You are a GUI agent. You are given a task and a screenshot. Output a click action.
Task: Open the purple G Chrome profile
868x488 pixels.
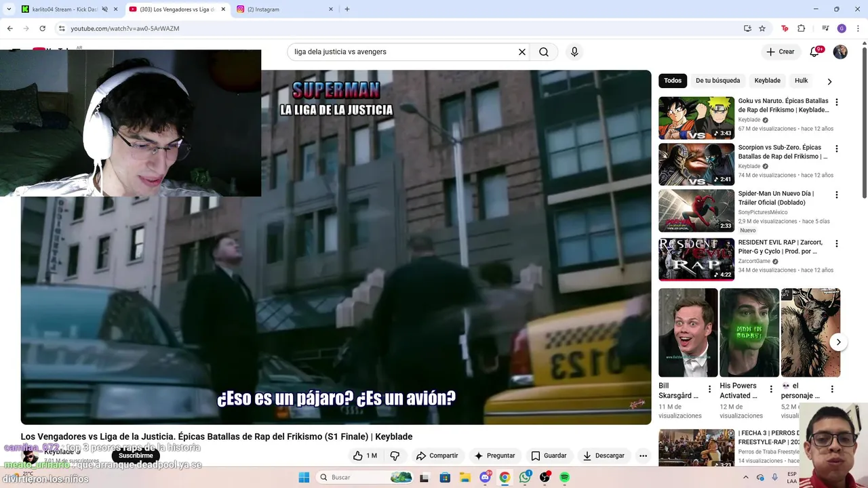pos(842,28)
